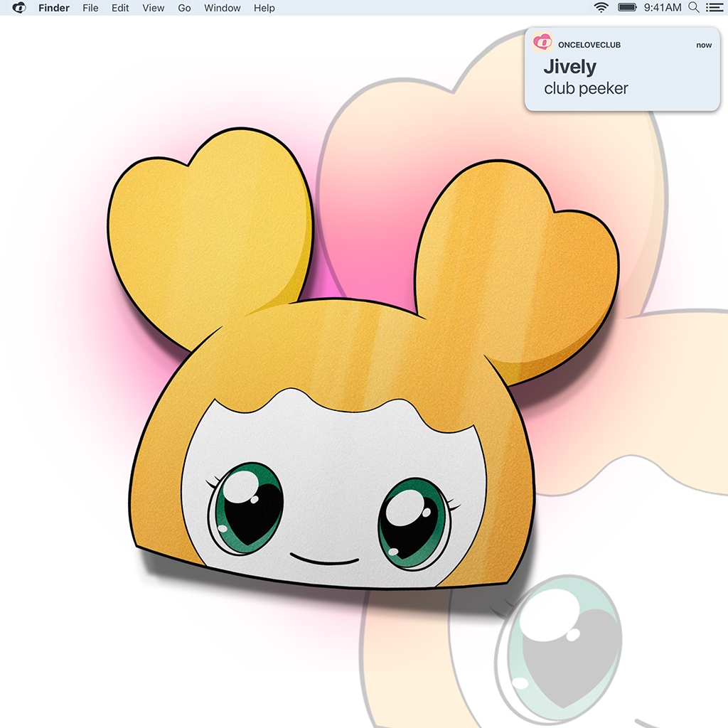Open the Edit menu

(120, 8)
